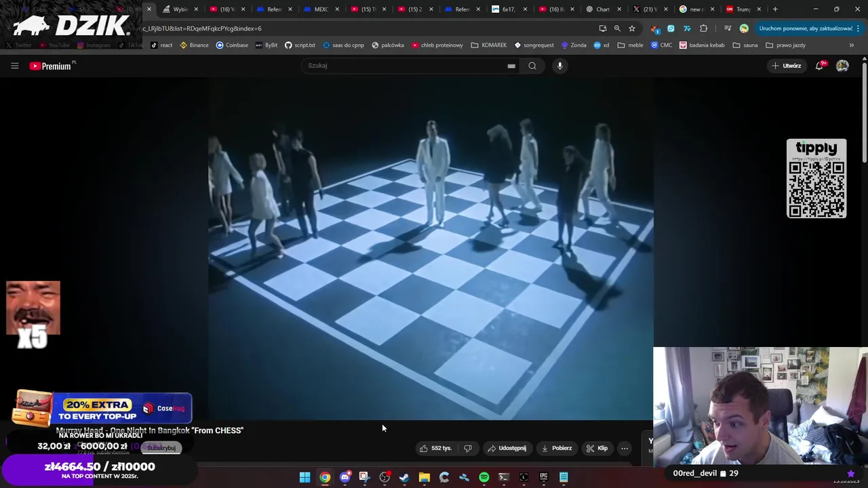Viewport: 868px width, 488px height.
Task: Open File Explorer from the taskbar
Action: (424, 477)
